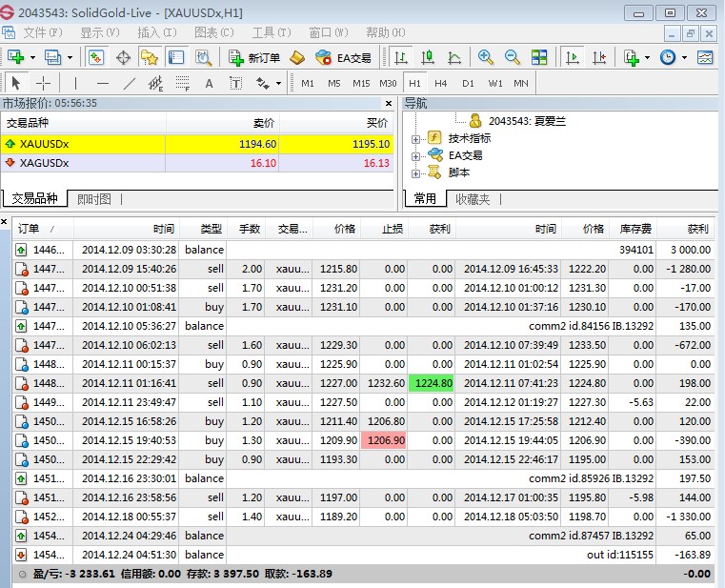725x588 pixels.
Task: Click the zoom in magnifier
Action: (486, 57)
